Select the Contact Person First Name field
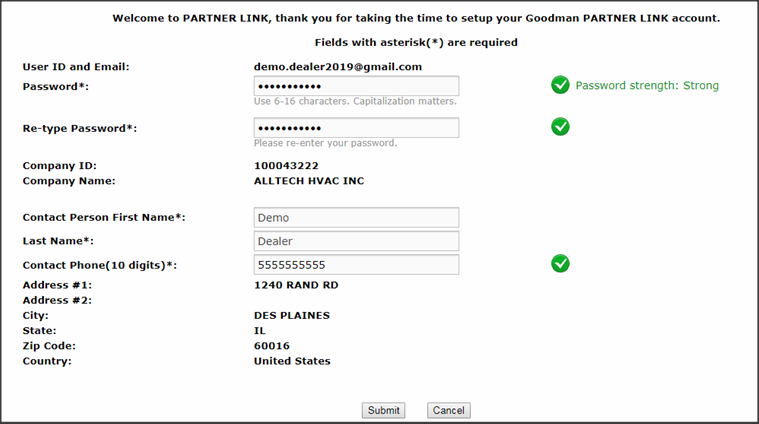The height and width of the screenshot is (424, 759). pos(356,217)
